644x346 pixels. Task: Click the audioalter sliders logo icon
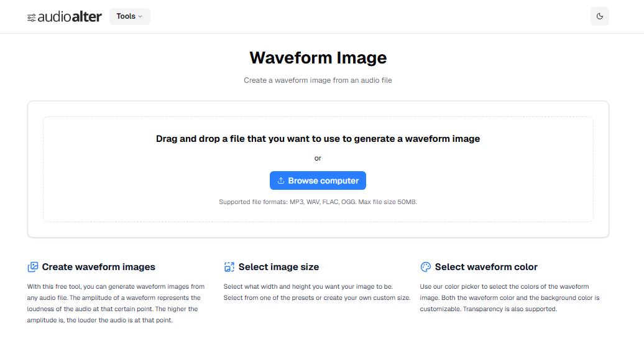click(x=32, y=17)
